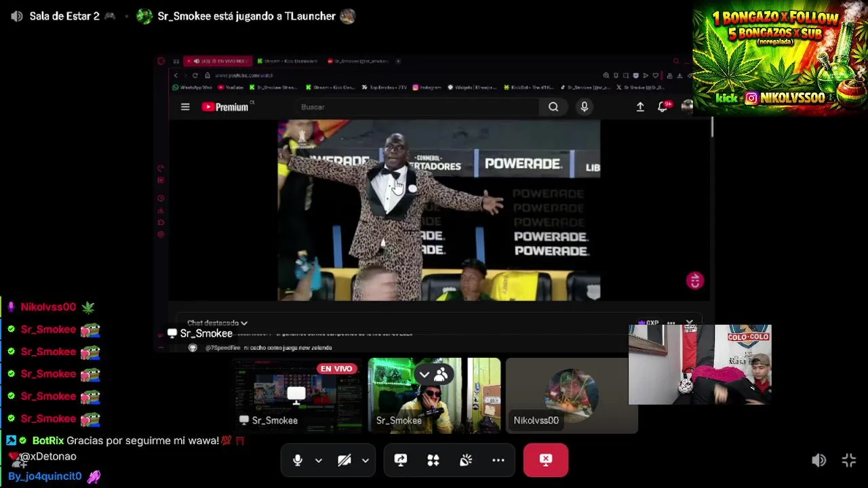
Task: Expand the Chat destacado dropdown
Action: coord(217,323)
